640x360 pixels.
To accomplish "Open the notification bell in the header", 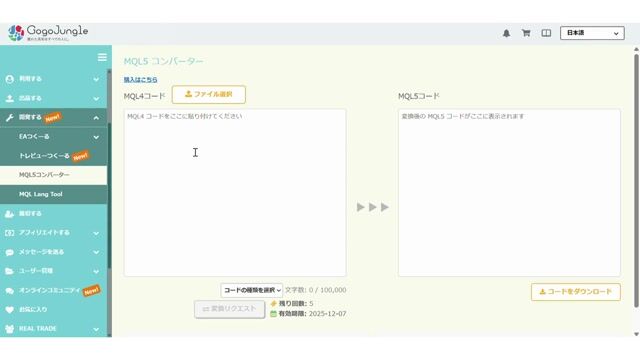I will coord(506,33).
